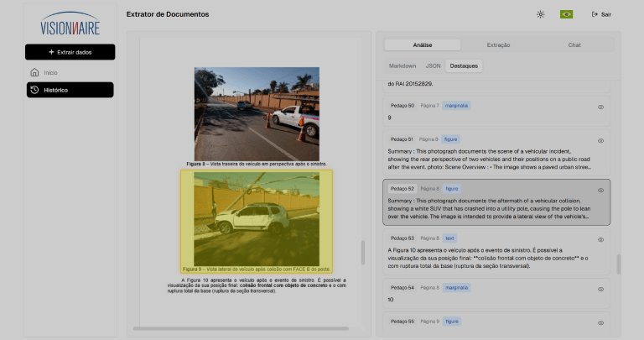Click the Brazil flag language icon
644x340 pixels.
[566, 14]
